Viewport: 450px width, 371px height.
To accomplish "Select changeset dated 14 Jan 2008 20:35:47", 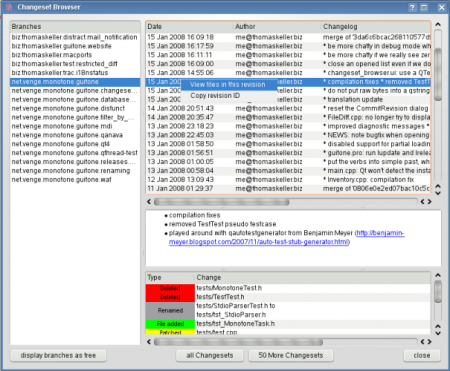I will (x=288, y=117).
